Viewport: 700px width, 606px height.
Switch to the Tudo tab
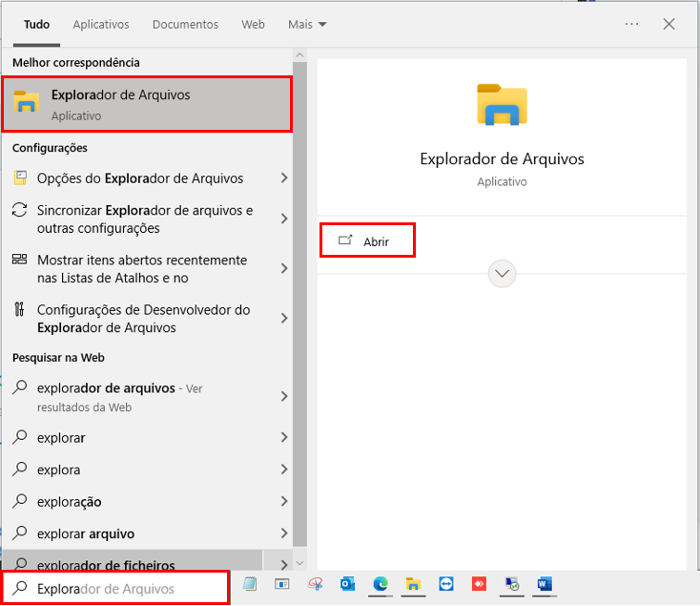click(x=36, y=24)
